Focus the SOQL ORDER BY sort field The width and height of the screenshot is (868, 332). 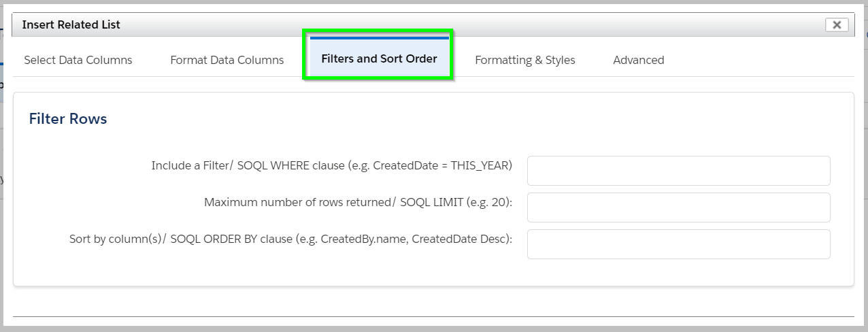pyautogui.click(x=678, y=244)
